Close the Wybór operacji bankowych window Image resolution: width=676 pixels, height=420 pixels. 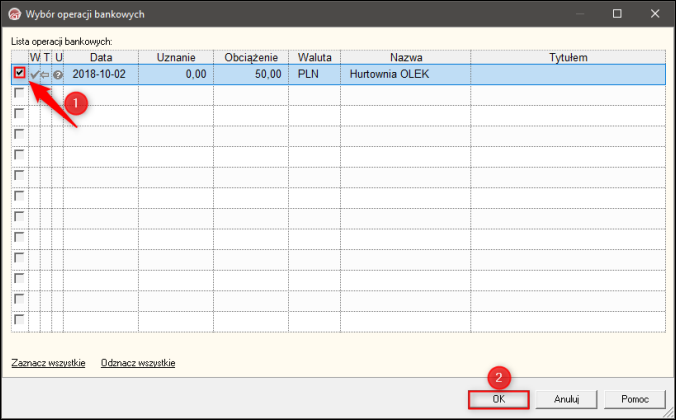tap(655, 14)
